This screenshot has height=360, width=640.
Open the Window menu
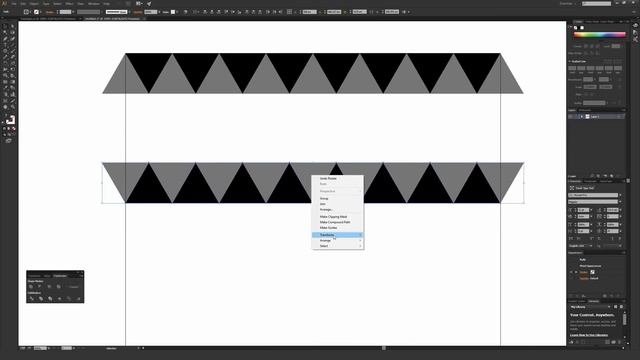click(93, 4)
